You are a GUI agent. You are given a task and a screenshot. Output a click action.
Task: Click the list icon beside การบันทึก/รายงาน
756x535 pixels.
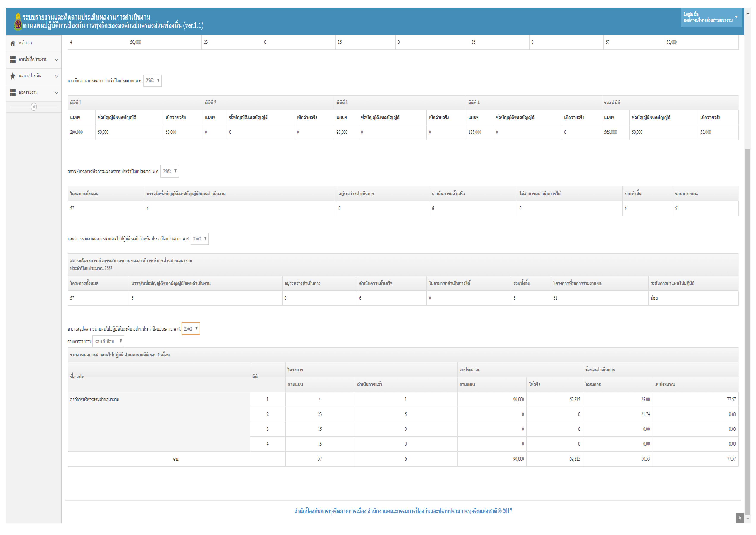tap(13, 60)
